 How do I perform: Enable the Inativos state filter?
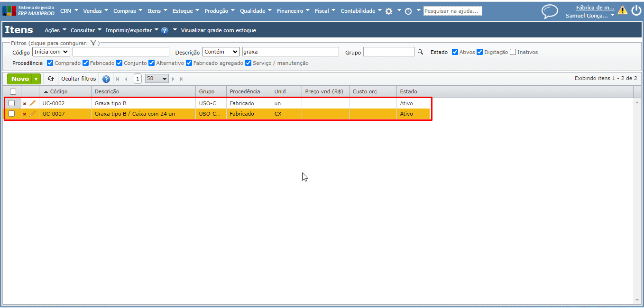(x=513, y=52)
